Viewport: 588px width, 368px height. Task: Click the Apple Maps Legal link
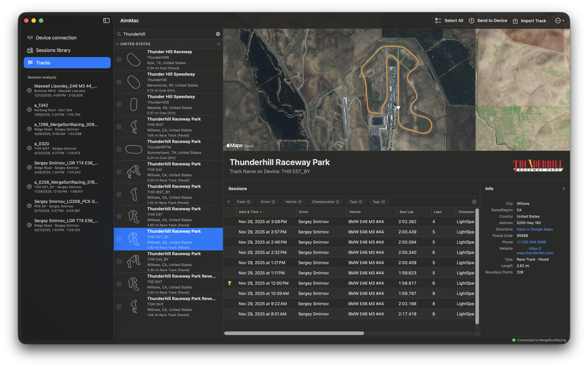(x=249, y=146)
